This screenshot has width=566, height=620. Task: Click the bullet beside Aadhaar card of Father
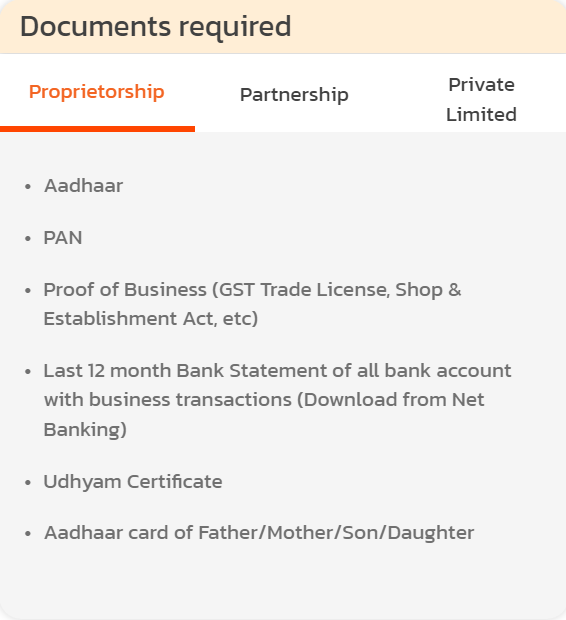(x=28, y=533)
